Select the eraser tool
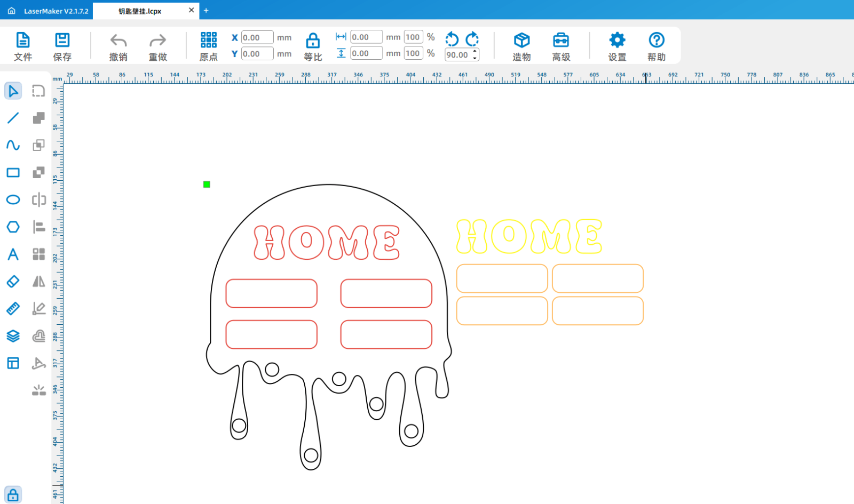 [13, 282]
